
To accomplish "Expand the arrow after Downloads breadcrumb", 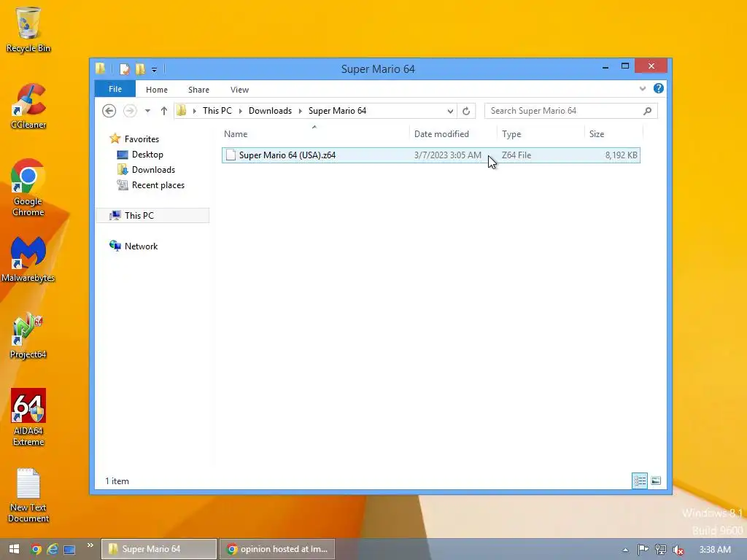I will [x=301, y=111].
